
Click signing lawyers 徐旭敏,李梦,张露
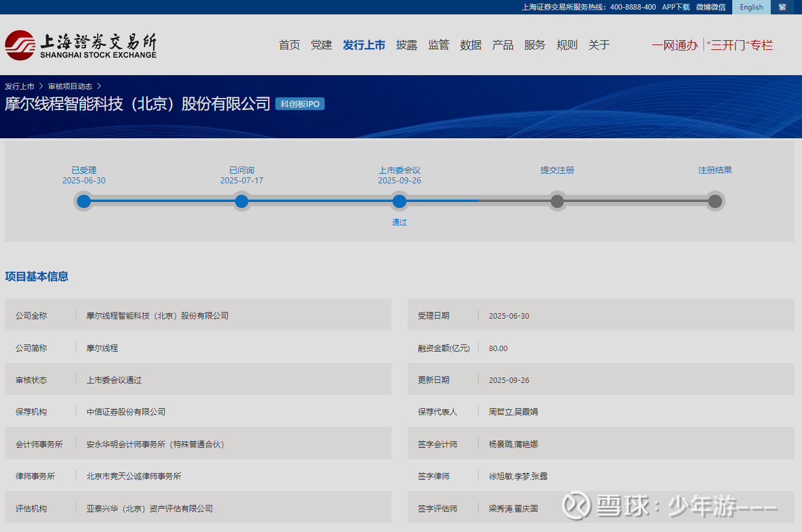tap(518, 476)
